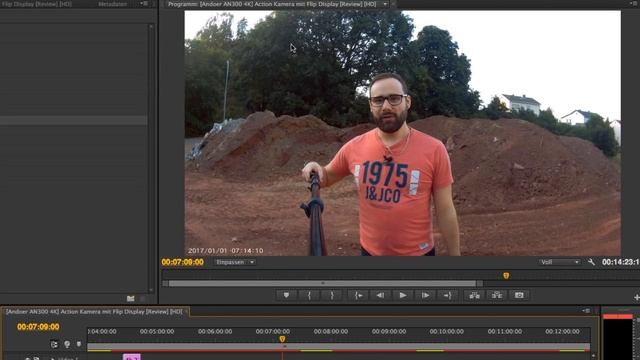Click the video preview frame in Program monitor
640x360 pixels.
tap(402, 133)
